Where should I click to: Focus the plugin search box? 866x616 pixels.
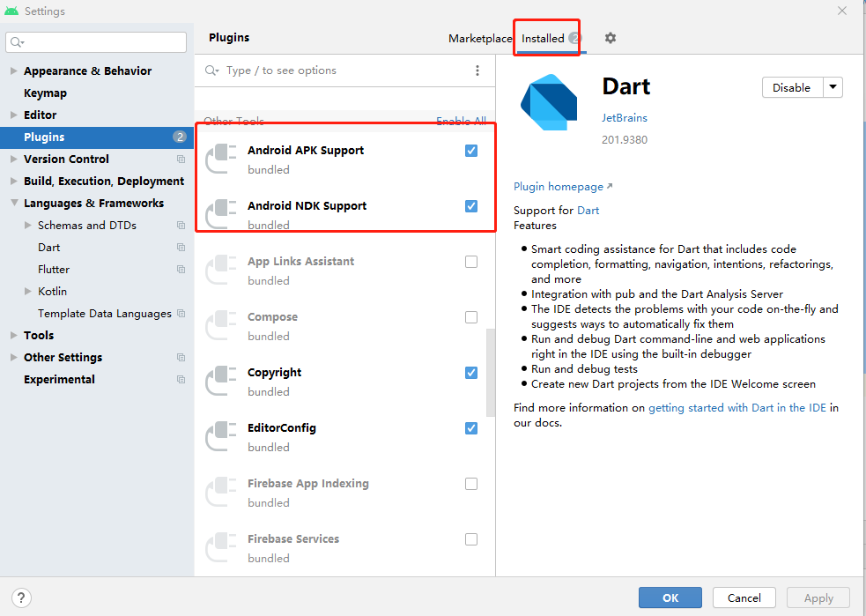point(337,71)
